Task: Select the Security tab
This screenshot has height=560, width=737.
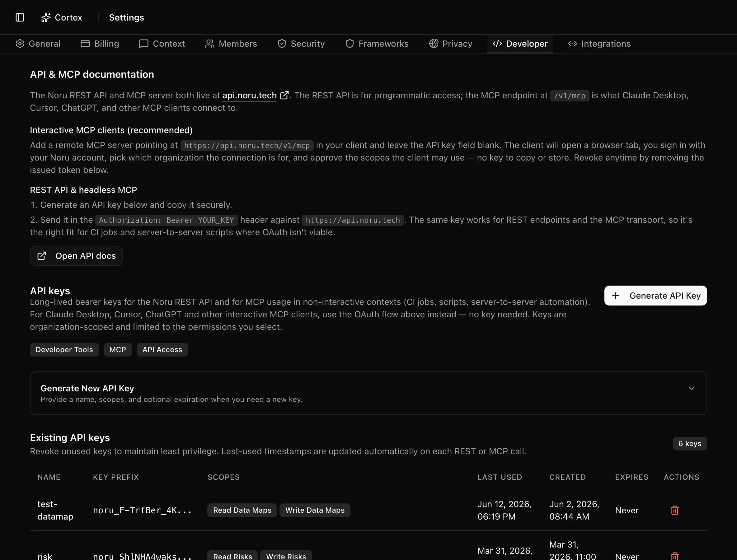Action: click(301, 44)
